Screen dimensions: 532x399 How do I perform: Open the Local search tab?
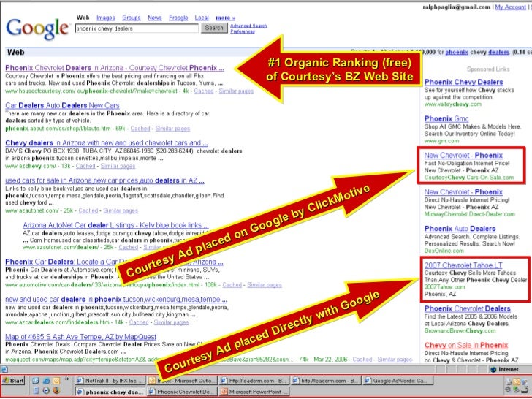[x=202, y=18]
